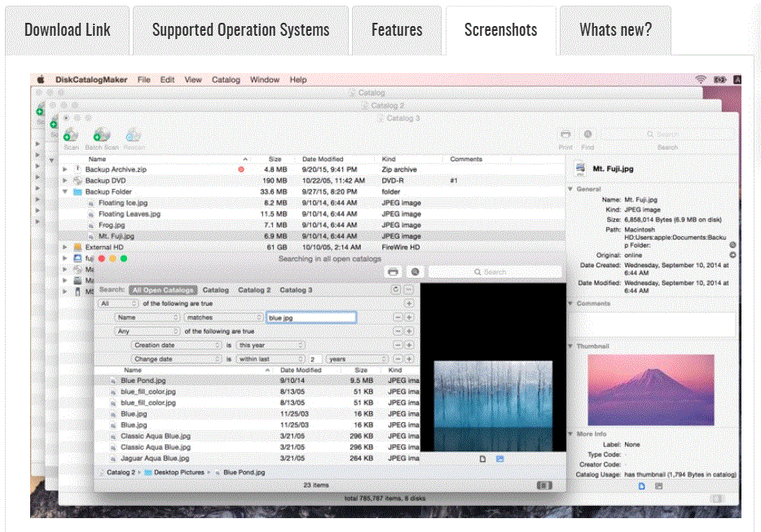Open the Creation date dropdown
761x532 pixels.
(x=177, y=345)
